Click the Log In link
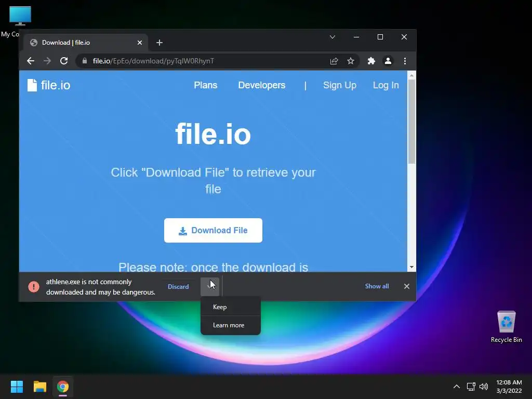Image resolution: width=532 pixels, height=399 pixels. click(386, 85)
